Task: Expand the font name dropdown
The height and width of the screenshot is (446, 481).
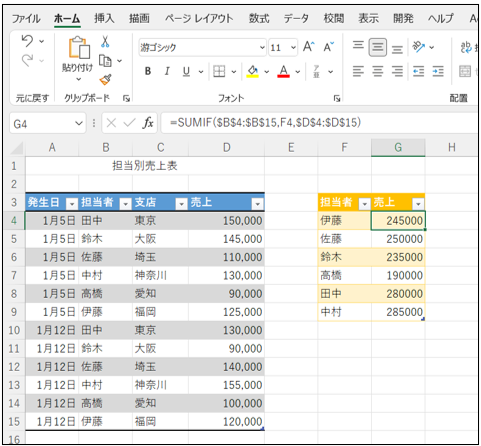Action: pyautogui.click(x=262, y=47)
